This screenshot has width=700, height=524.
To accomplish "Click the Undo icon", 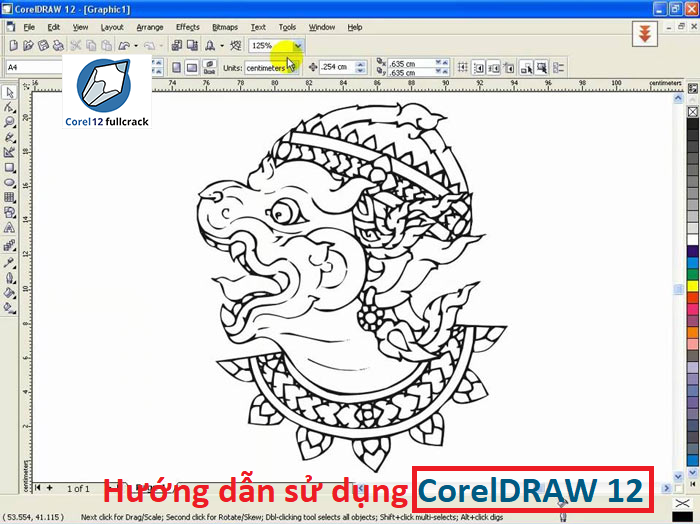I will (x=124, y=46).
